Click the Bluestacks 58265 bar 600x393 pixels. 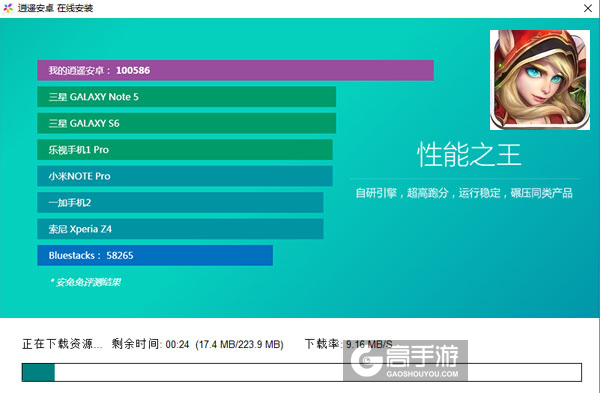155,255
